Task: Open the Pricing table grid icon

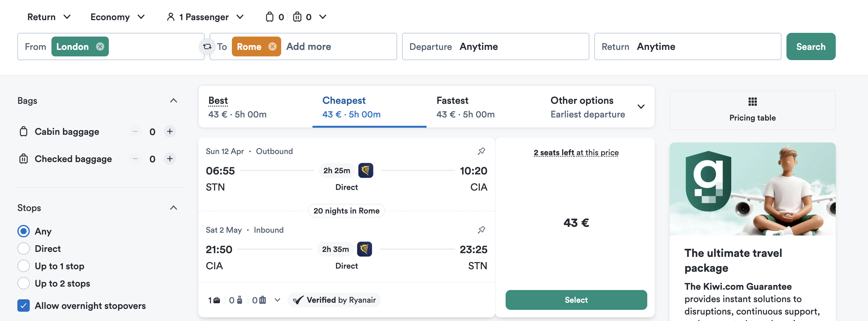Action: pos(752,101)
